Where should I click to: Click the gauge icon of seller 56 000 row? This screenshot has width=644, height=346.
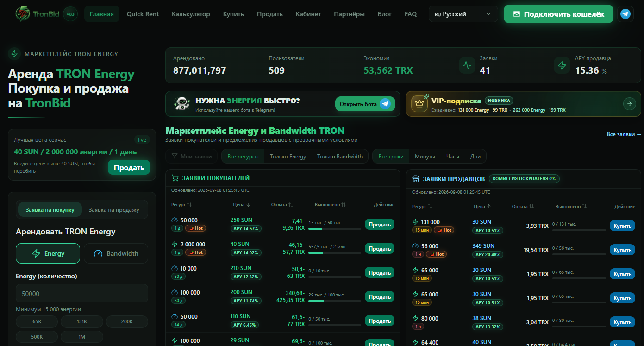coord(415,246)
